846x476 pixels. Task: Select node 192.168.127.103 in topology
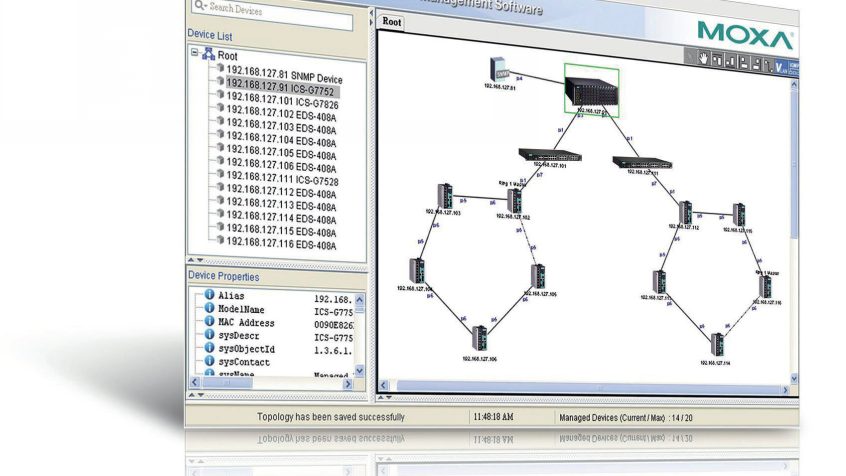(x=445, y=196)
